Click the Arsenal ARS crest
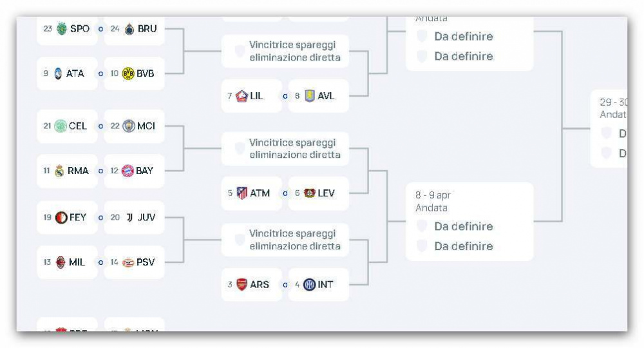The width and height of the screenshot is (644, 348). coord(242,284)
